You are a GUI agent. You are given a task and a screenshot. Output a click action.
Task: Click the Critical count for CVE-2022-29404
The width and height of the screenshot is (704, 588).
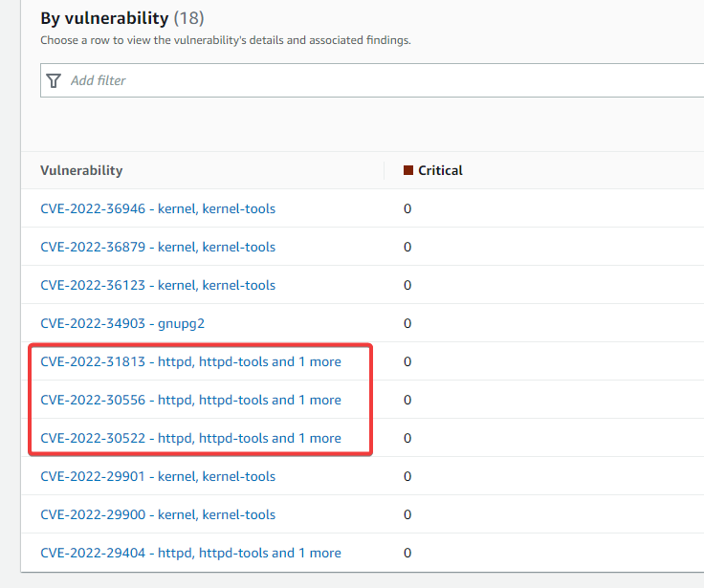(407, 553)
